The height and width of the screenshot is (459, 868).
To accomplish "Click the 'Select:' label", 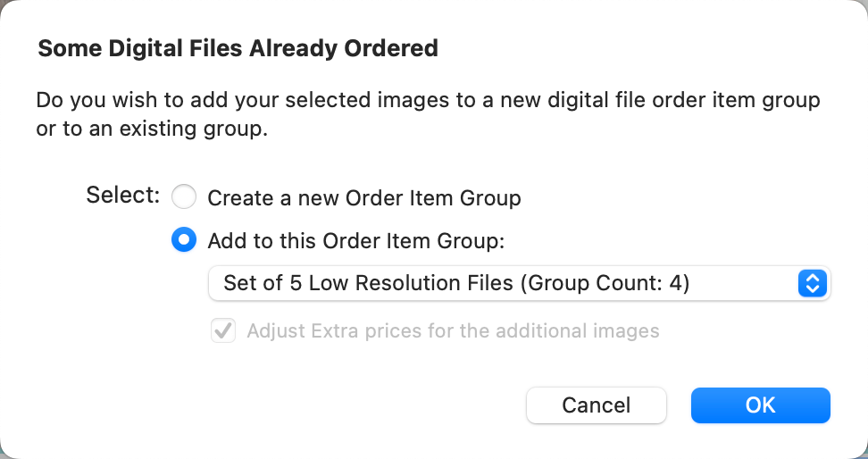I will (x=123, y=196).
